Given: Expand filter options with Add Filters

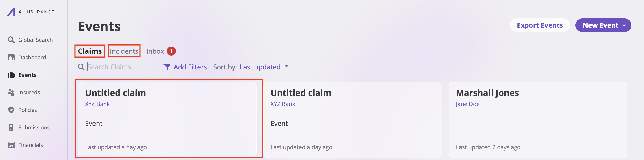Looking at the screenshot, I should click(x=190, y=67).
